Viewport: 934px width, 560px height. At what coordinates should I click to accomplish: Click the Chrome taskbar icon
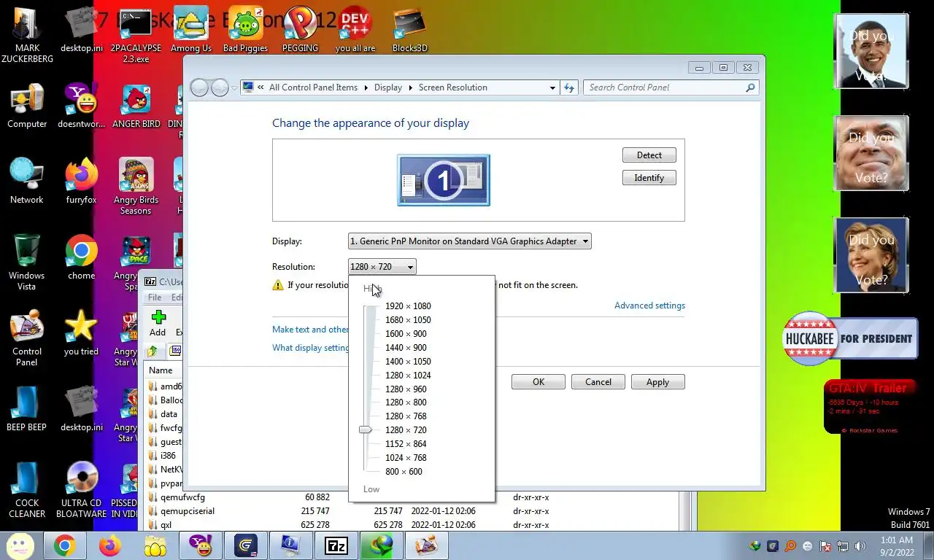[64, 545]
